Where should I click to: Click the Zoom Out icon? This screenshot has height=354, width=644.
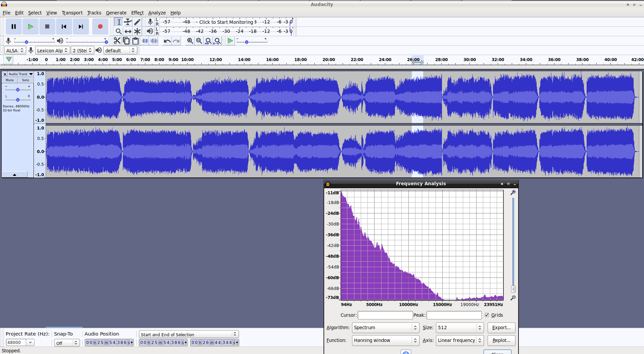199,41
